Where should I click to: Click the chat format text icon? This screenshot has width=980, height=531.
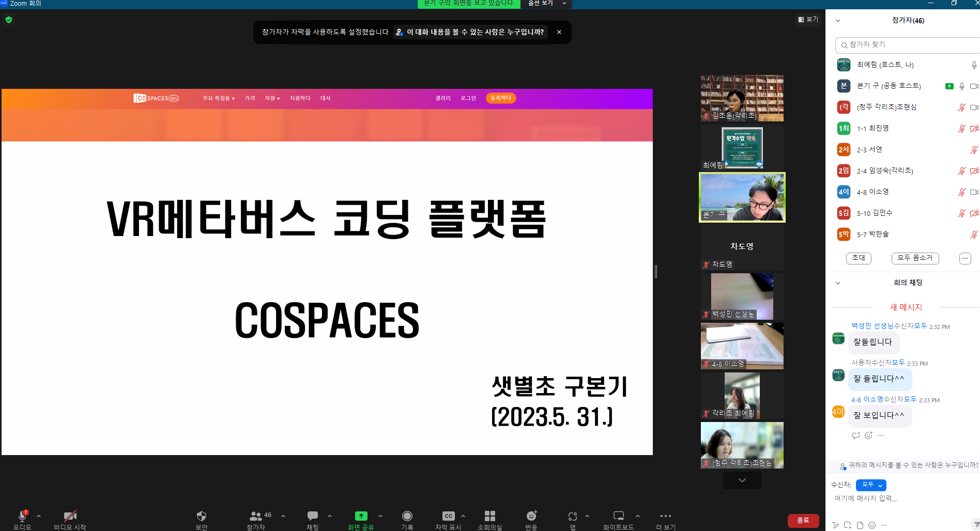pyautogui.click(x=835, y=525)
